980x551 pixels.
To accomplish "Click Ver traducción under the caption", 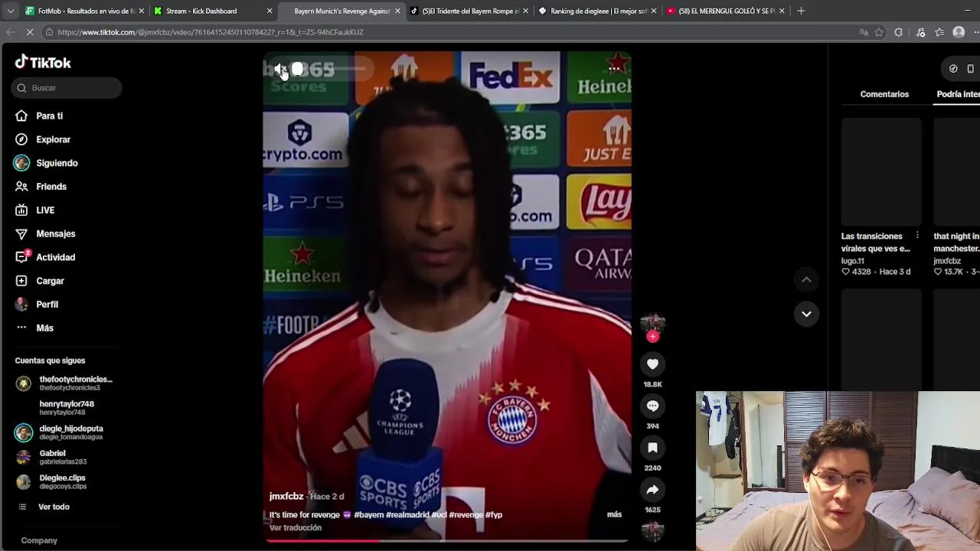I will coord(296,528).
